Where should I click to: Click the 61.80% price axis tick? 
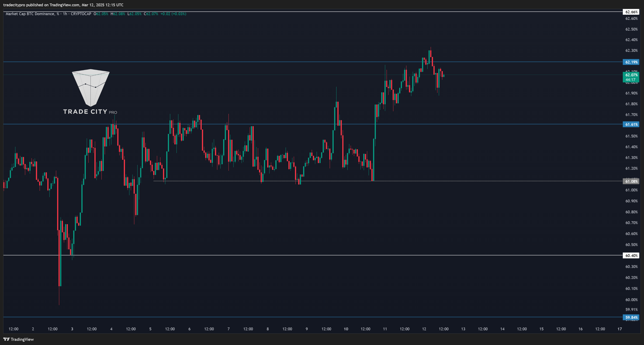[x=631, y=104]
